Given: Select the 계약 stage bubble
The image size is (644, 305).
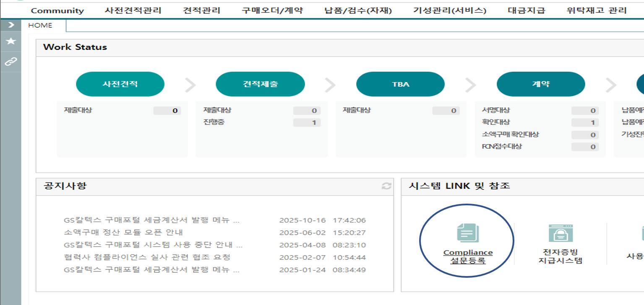Looking at the screenshot, I should pos(540,84).
